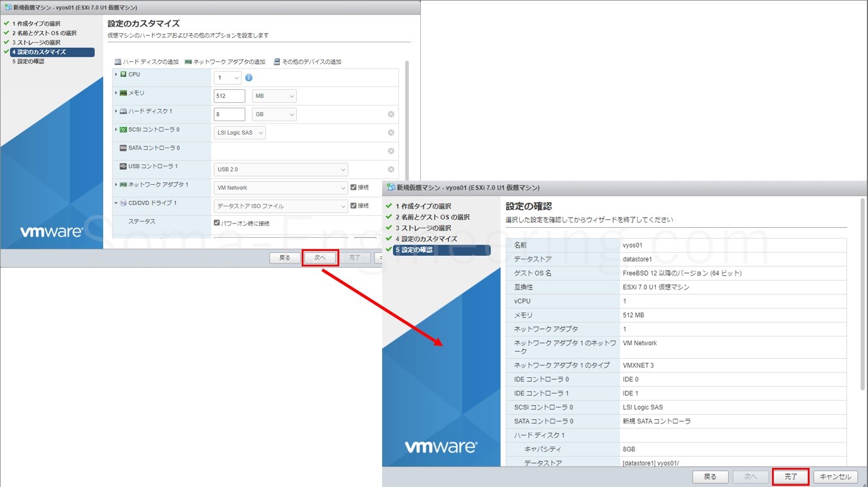The width and height of the screenshot is (868, 487).
Task: Go to step 1 in confirmation window
Action: tap(424, 206)
